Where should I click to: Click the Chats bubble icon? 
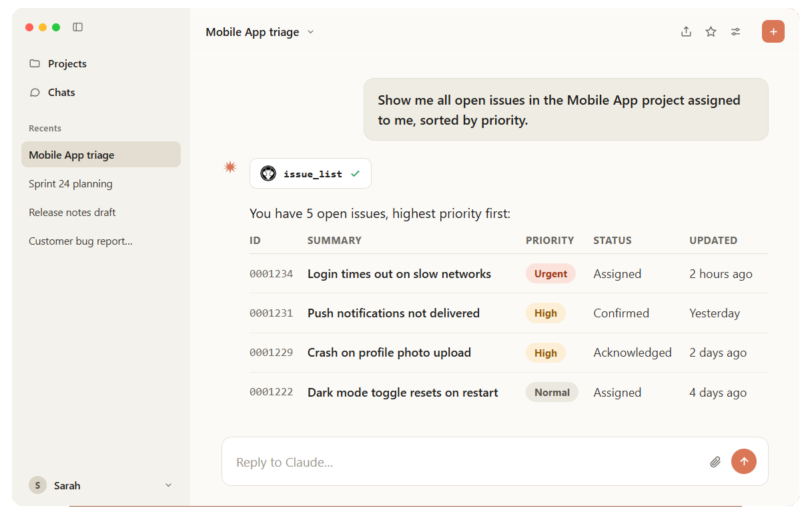pos(35,93)
